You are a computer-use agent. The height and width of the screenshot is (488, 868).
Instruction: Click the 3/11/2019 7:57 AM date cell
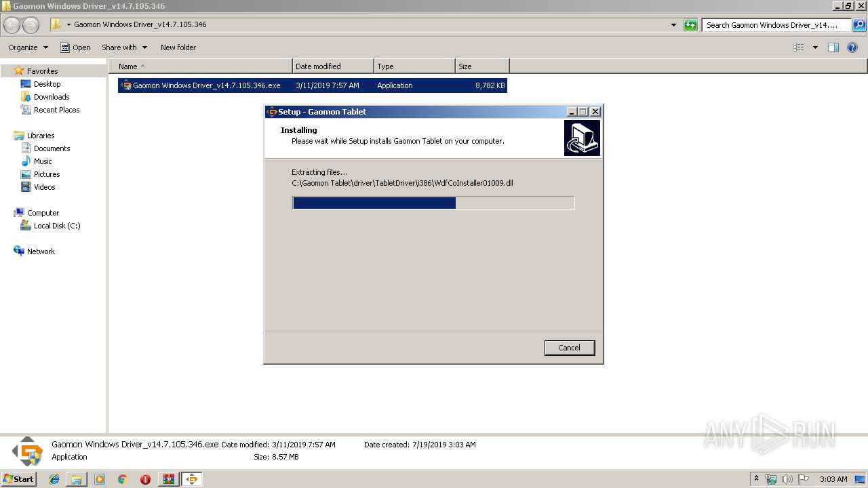pyautogui.click(x=328, y=85)
